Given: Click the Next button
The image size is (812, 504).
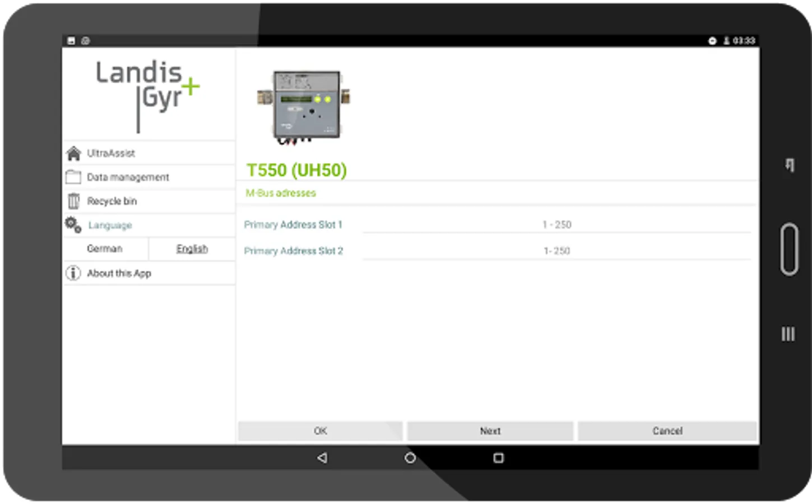Looking at the screenshot, I should 490,431.
